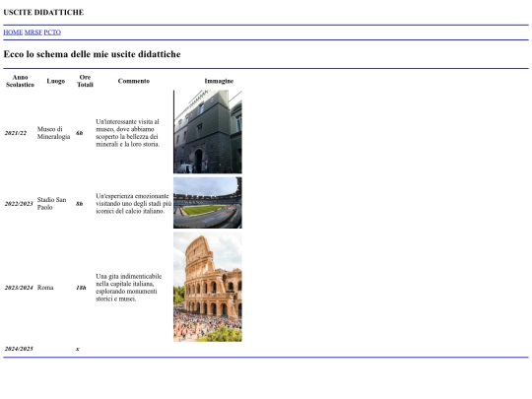Viewport: 532px width, 399px height.
Task: Select the Colosseum image for Roma
Action: (x=208, y=287)
